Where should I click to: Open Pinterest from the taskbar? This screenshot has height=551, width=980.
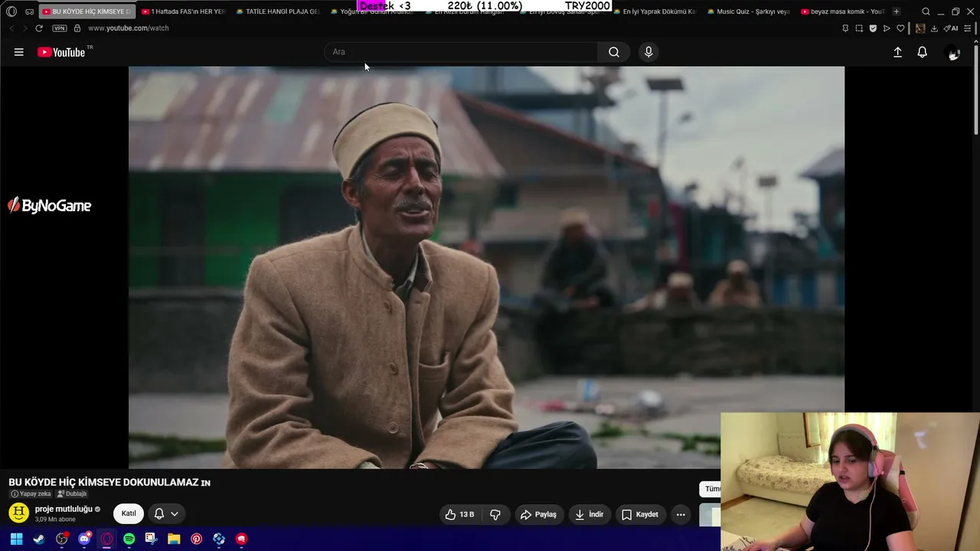[x=197, y=539]
